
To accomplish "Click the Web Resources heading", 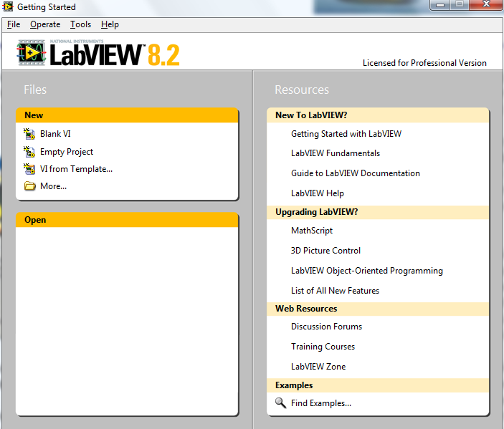I will coord(378,309).
